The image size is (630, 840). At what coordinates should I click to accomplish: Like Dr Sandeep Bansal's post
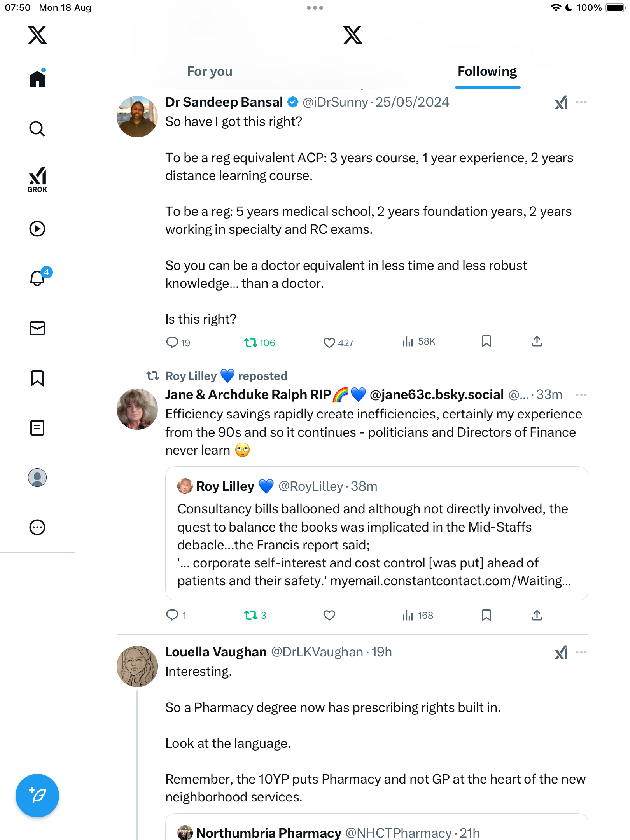329,343
